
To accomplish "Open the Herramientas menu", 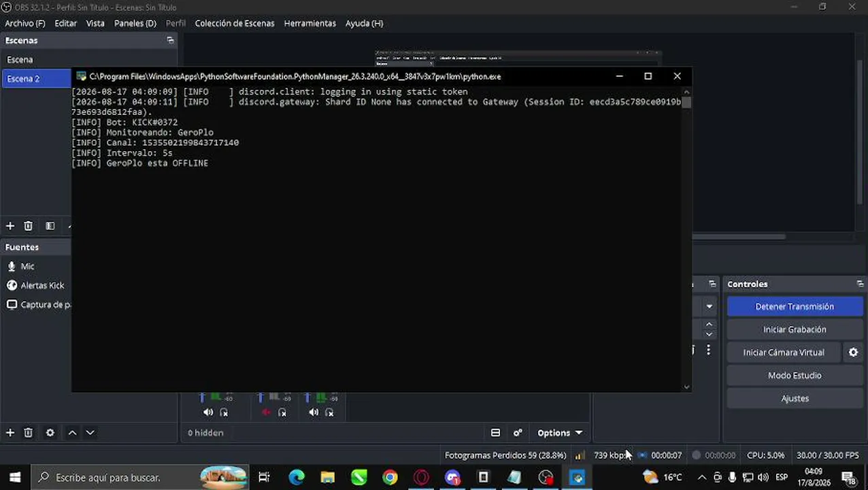I will pyautogui.click(x=310, y=23).
